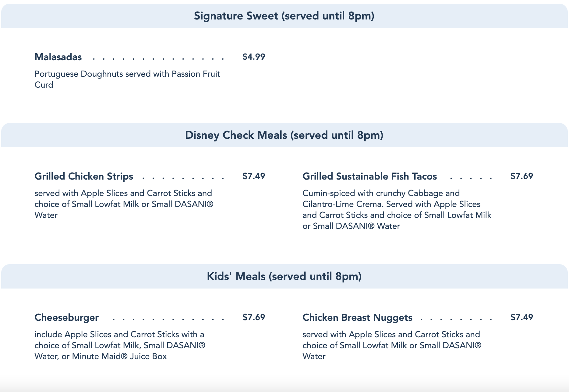Click the Chicken Breast Nuggets $7.49 price
Screen dimensions: 569x392
[x=522, y=317]
